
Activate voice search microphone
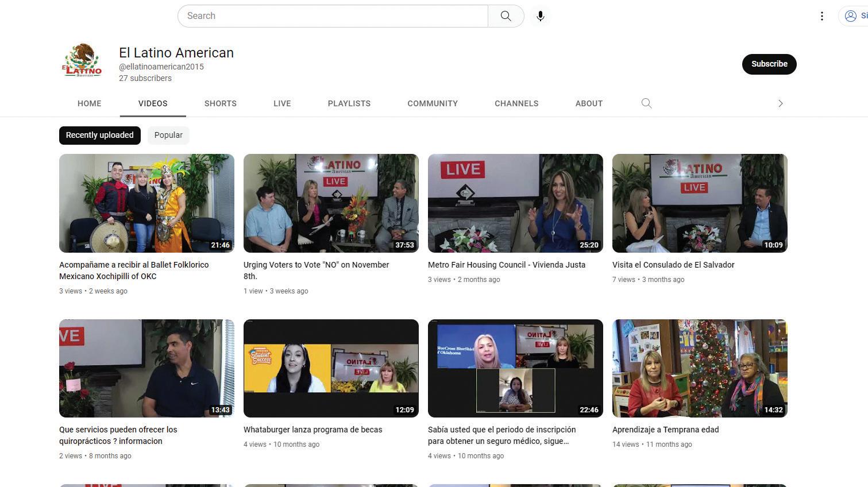541,16
